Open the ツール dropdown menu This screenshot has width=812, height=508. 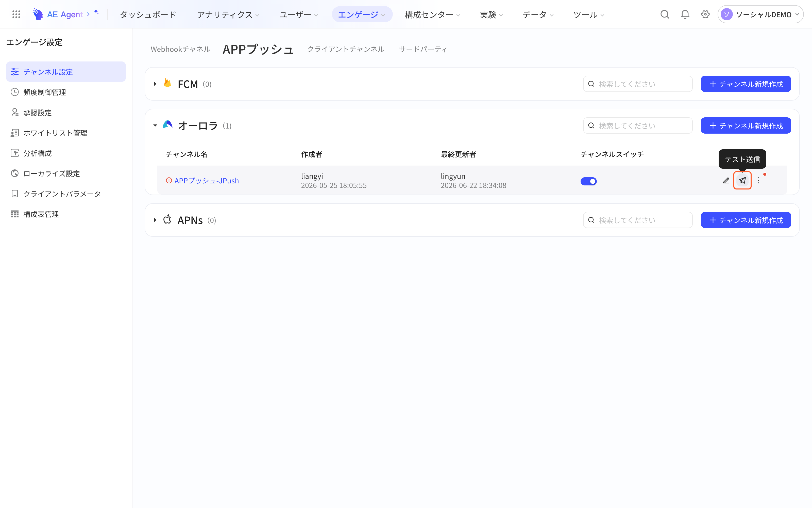pos(588,14)
